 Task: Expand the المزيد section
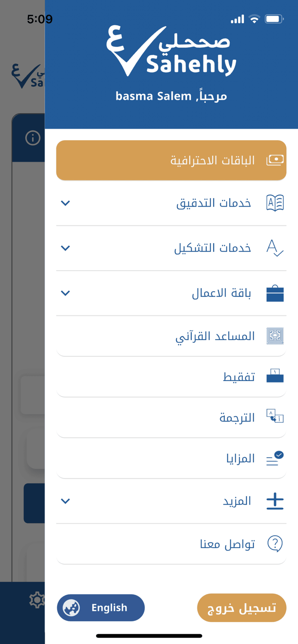pos(65,501)
